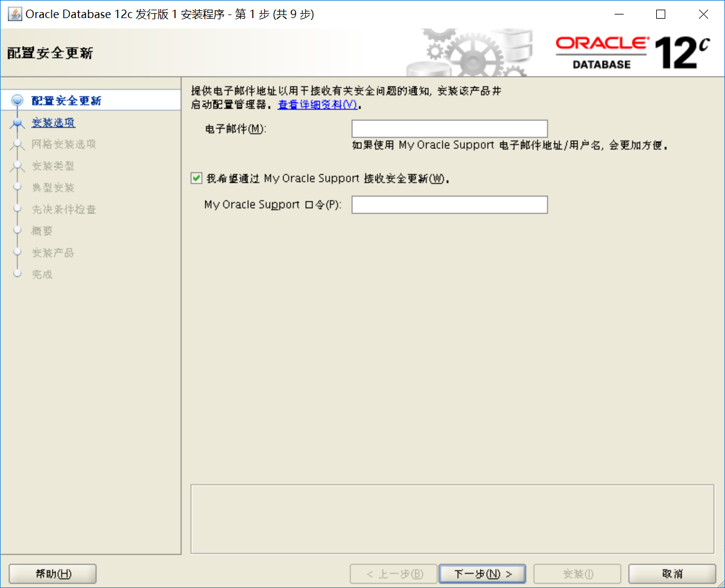Click the Oracle Database 12c logo
This screenshot has width=725, height=588.
click(633, 52)
